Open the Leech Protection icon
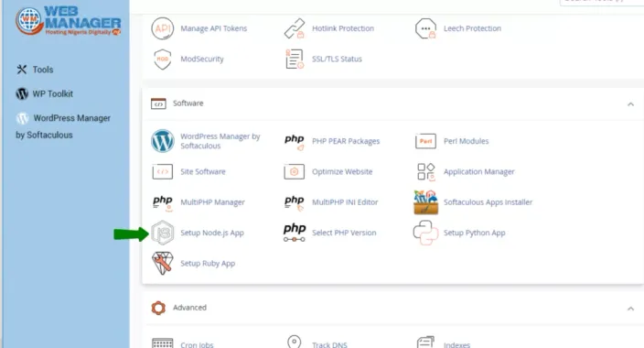The height and width of the screenshot is (348, 644). click(x=425, y=28)
